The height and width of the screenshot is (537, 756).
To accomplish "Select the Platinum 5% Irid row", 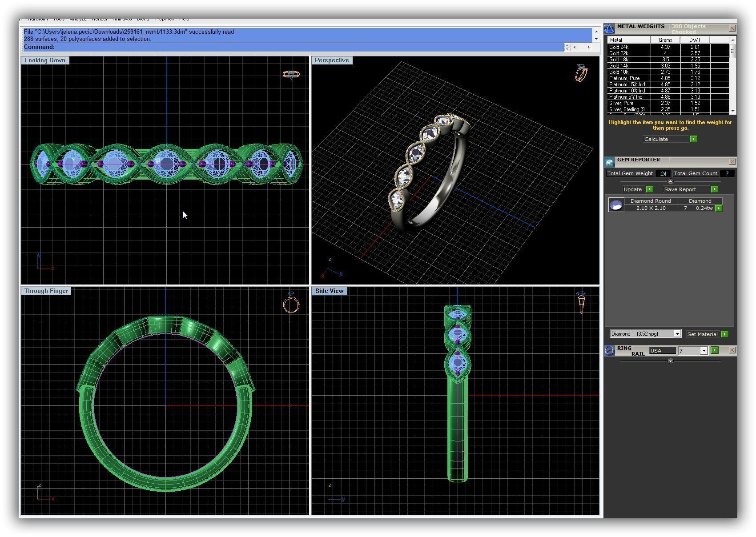I will click(x=668, y=96).
